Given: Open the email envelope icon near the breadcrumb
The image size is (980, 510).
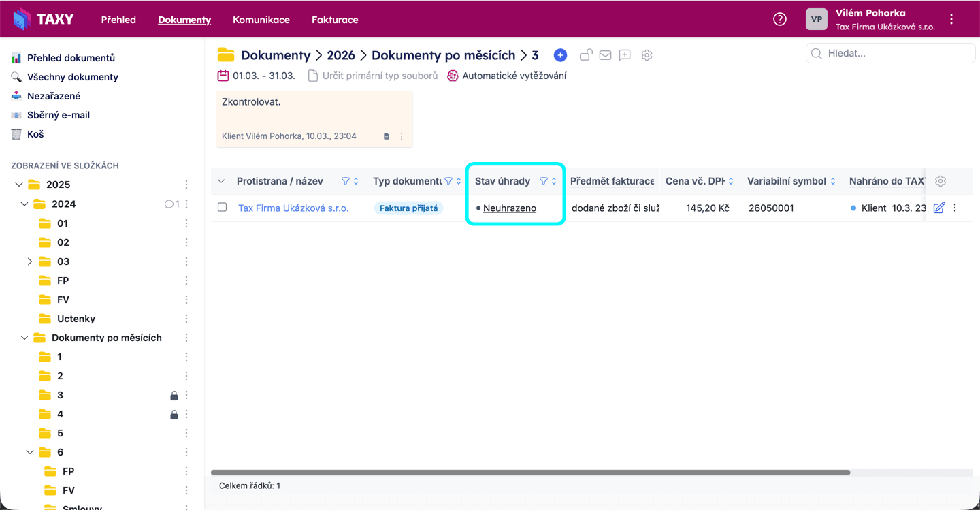Looking at the screenshot, I should tap(605, 54).
